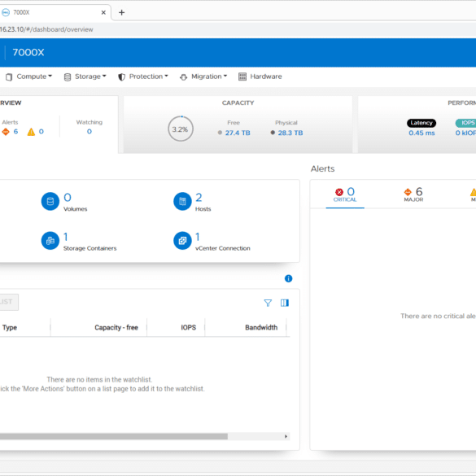This screenshot has width=476, height=476.
Task: Select the Overview card tab
Action: (59, 124)
